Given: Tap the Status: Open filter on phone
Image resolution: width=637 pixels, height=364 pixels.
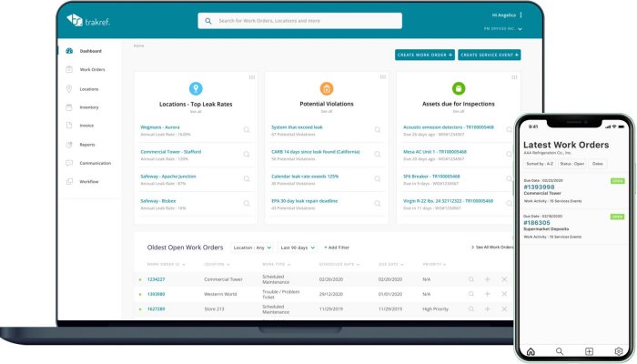Looking at the screenshot, I should 572,163.
